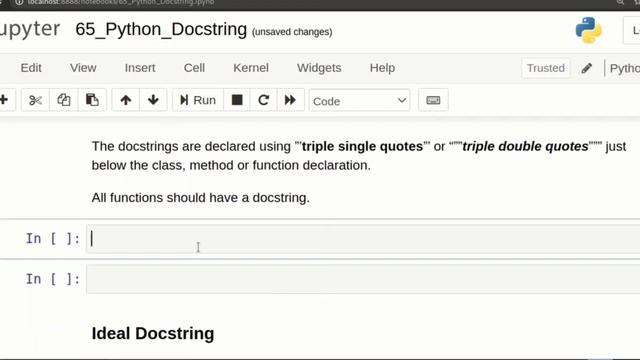640x360 pixels.
Task: Click the browser address bar URL
Action: (x=121, y=2)
